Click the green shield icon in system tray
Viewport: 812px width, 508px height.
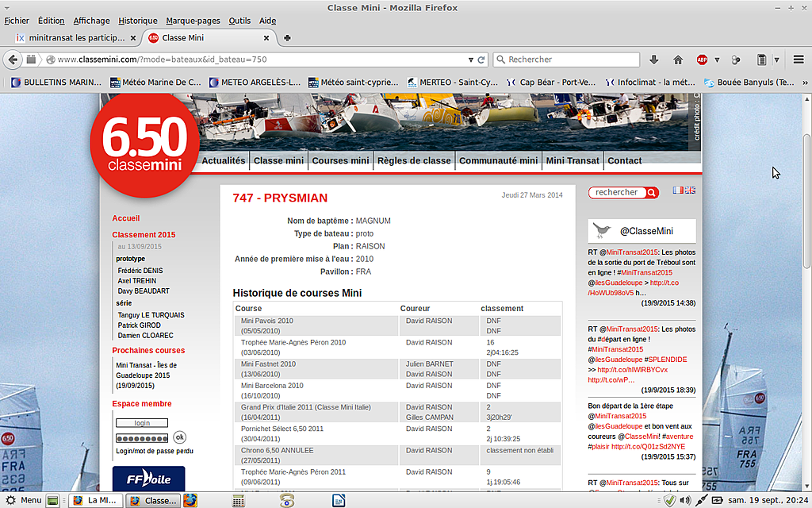[669, 500]
